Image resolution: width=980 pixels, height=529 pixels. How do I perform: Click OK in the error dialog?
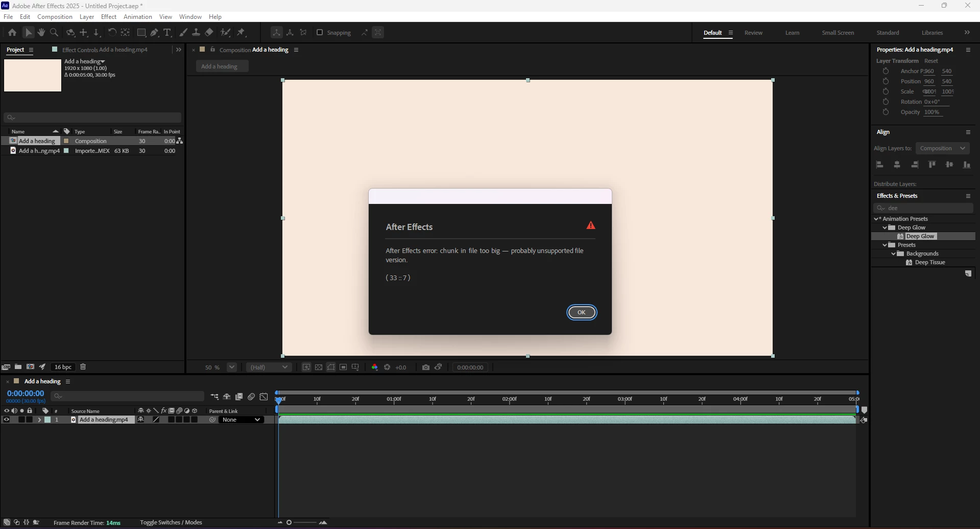582,312
